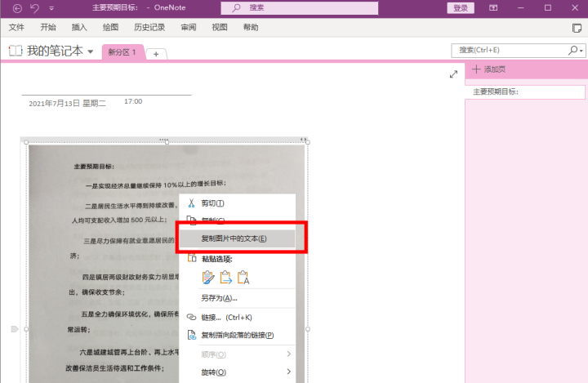Click the back arrow in title bar

click(x=17, y=8)
